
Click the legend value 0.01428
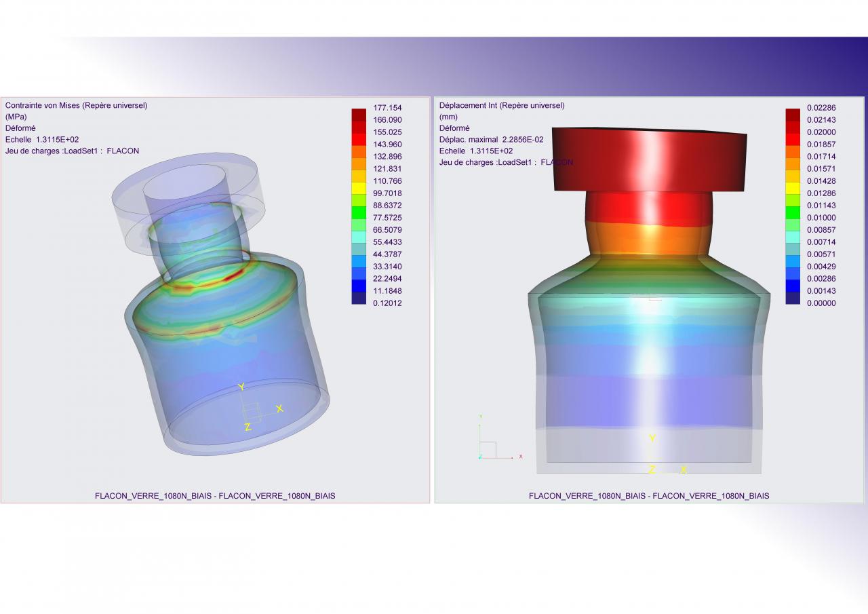[x=821, y=181]
